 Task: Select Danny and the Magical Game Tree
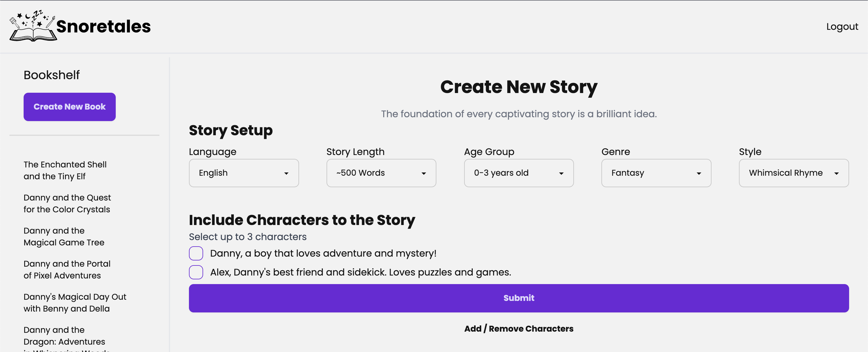[x=64, y=236]
